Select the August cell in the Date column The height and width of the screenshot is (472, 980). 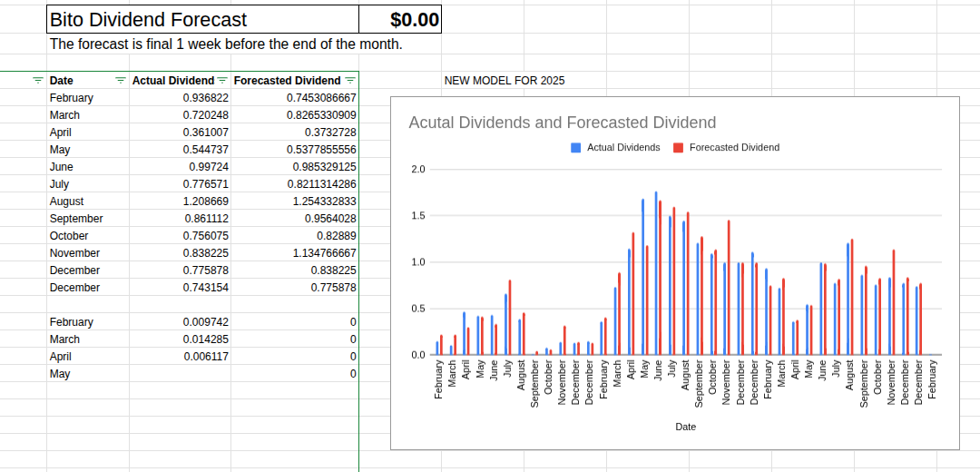point(88,202)
